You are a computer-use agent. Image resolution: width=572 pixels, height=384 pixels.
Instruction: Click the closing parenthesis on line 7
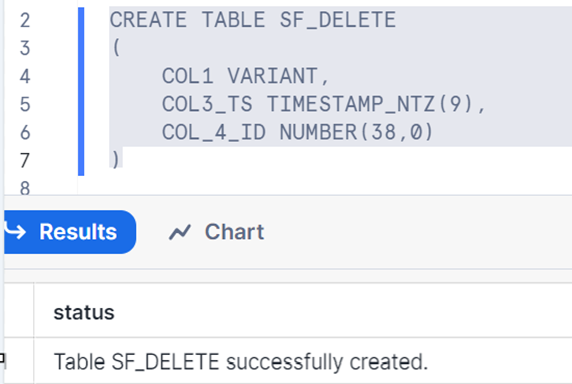(x=116, y=160)
